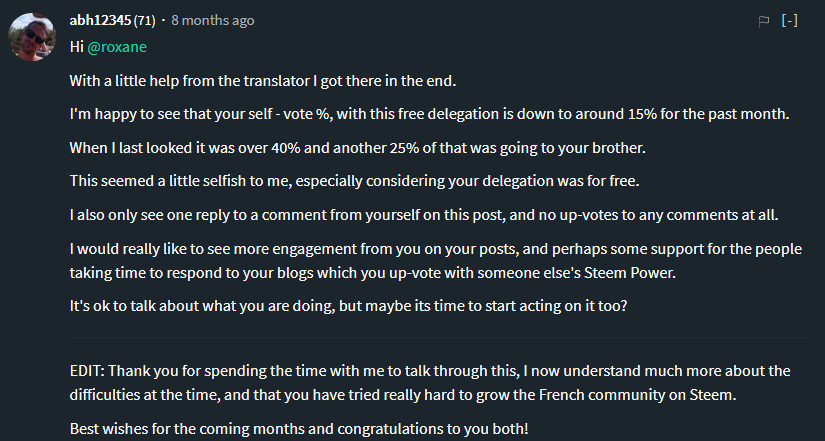Click the 'EDIT: Thank you for spending' line

[x=430, y=371]
